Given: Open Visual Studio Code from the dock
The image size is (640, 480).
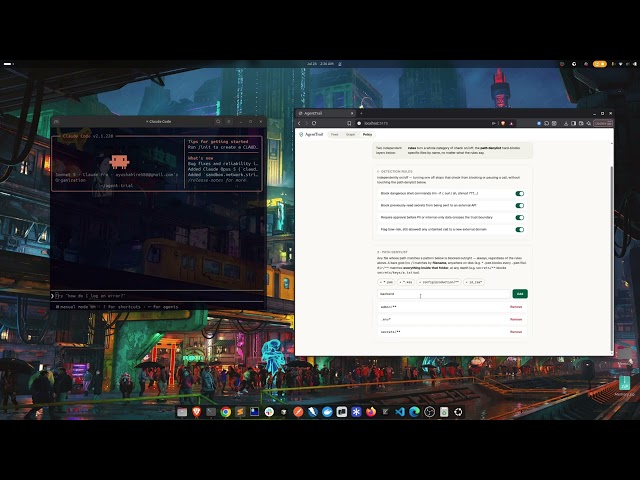Looking at the screenshot, I should [x=400, y=412].
